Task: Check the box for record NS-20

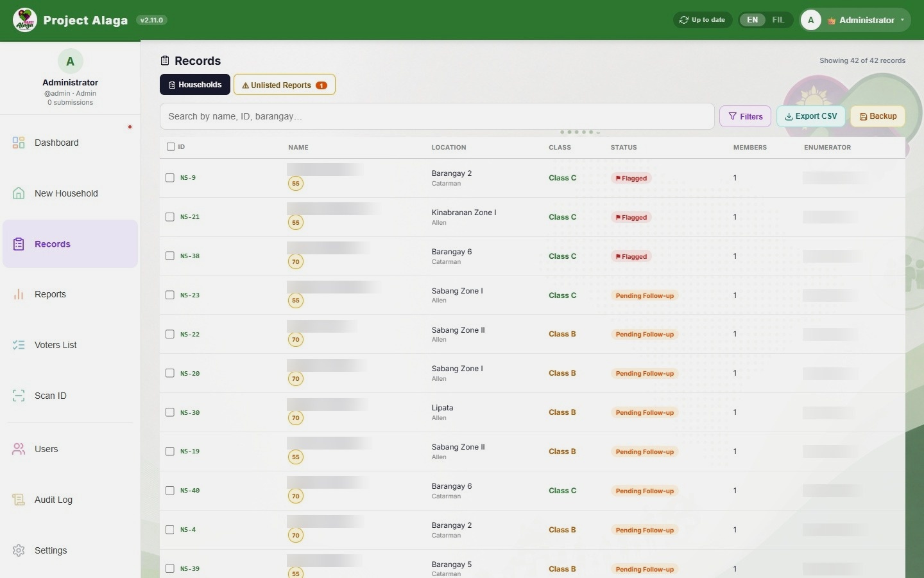Action: [170, 373]
